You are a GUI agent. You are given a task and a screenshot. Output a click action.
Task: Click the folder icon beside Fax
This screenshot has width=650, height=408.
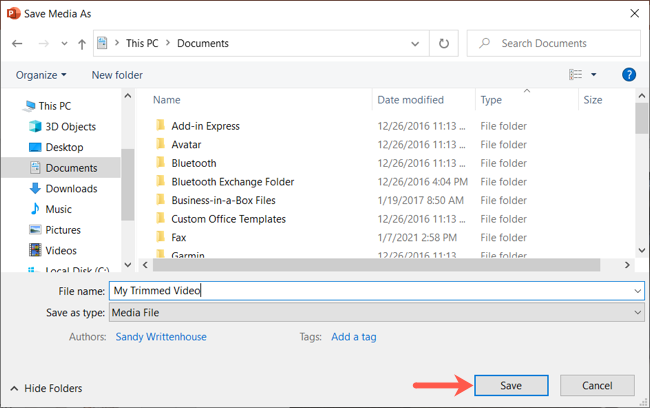pyautogui.click(x=160, y=237)
